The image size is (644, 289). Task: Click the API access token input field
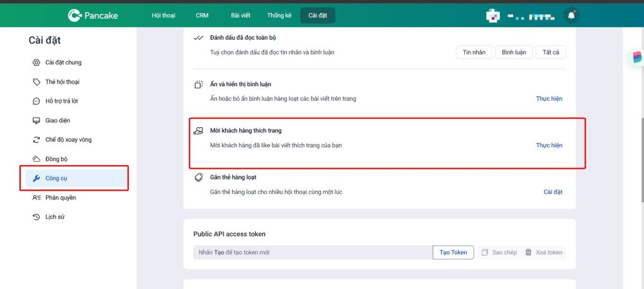pyautogui.click(x=313, y=252)
